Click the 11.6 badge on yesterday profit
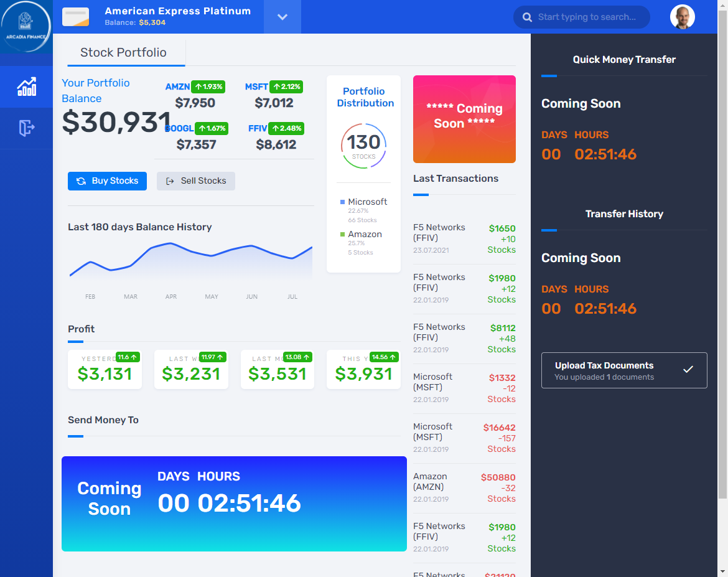 click(x=128, y=357)
